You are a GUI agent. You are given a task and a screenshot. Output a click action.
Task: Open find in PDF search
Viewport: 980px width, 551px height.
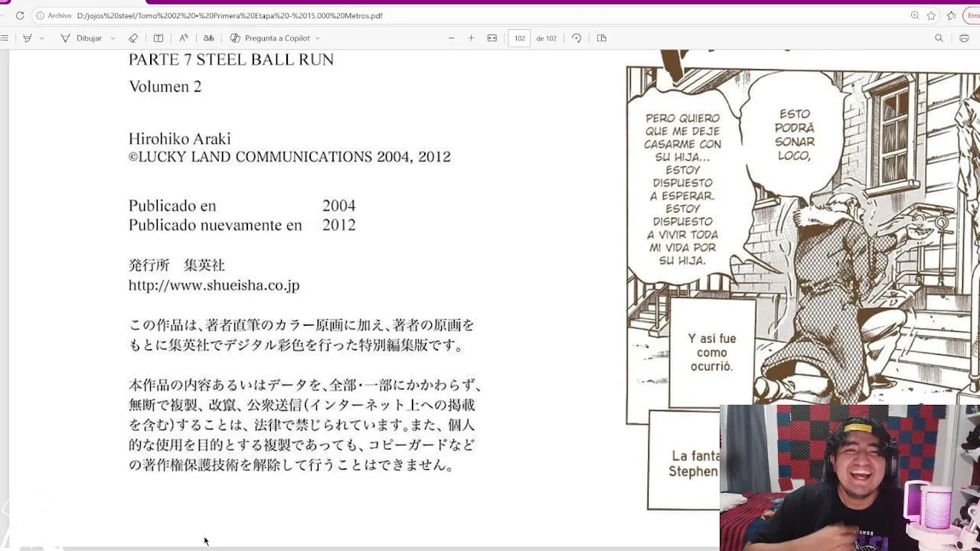pyautogui.click(x=939, y=38)
